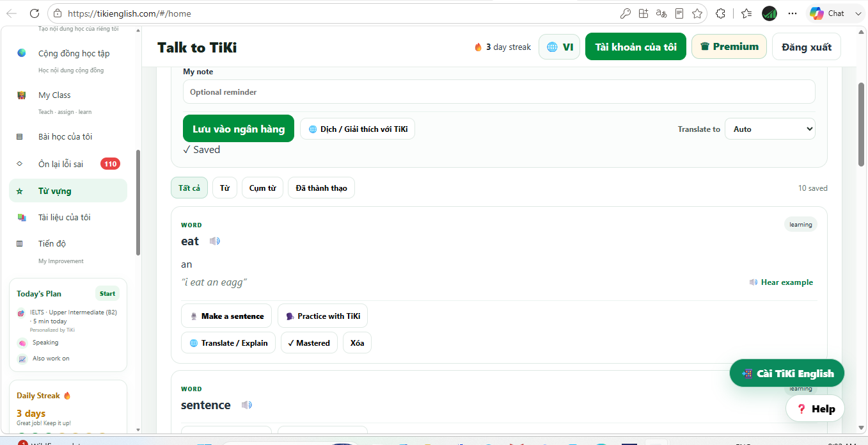Mark 'eat' as Mastered
This screenshot has height=445, width=868.
click(309, 343)
